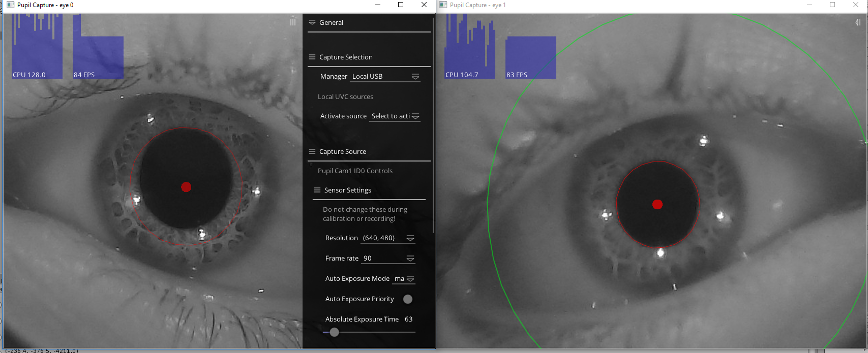Expand the eye 1 collapsed sidebar handle
Screen dimensions: 868x353
tap(858, 22)
